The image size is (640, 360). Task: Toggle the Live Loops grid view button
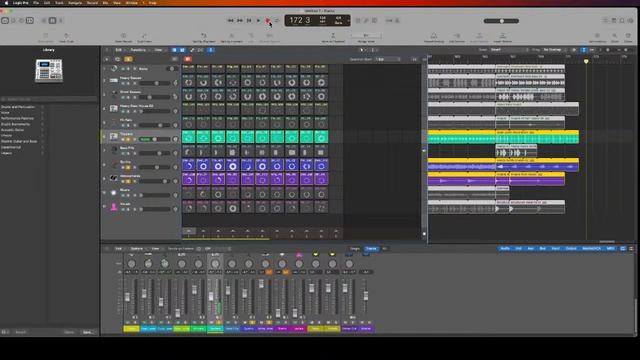(x=174, y=50)
